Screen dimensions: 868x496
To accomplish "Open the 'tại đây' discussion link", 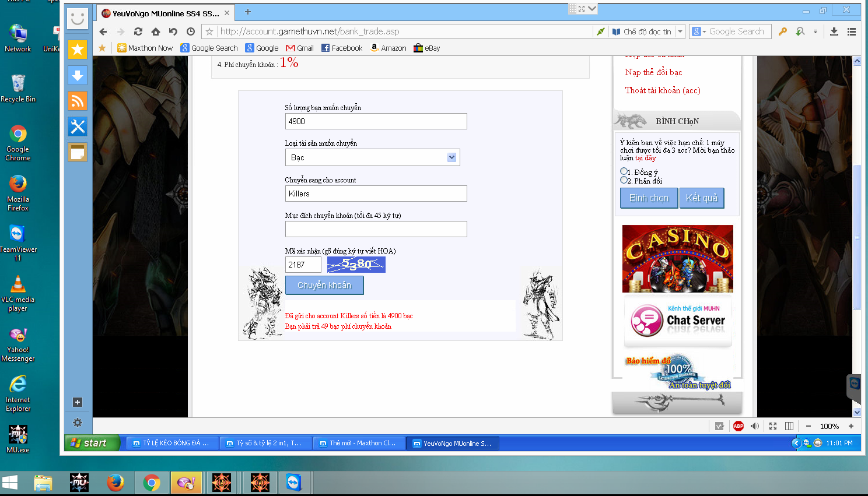I will coord(646,158).
